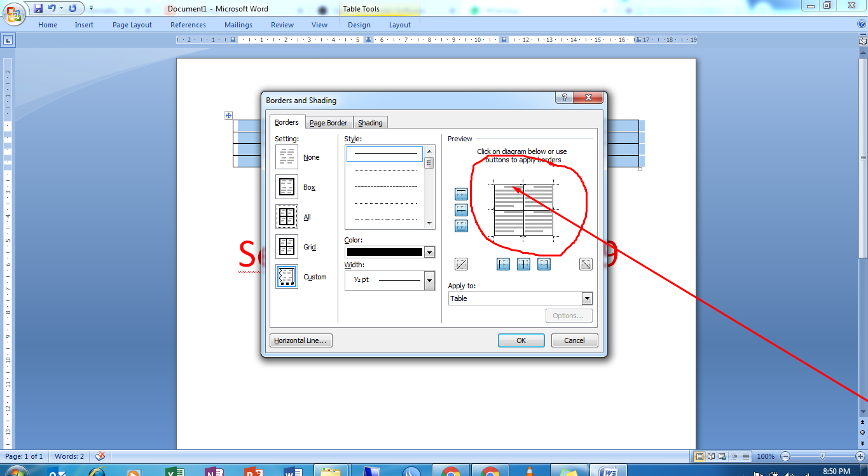Screen dimensions: 868x476
Task: Click the table move handle
Action: pos(228,115)
